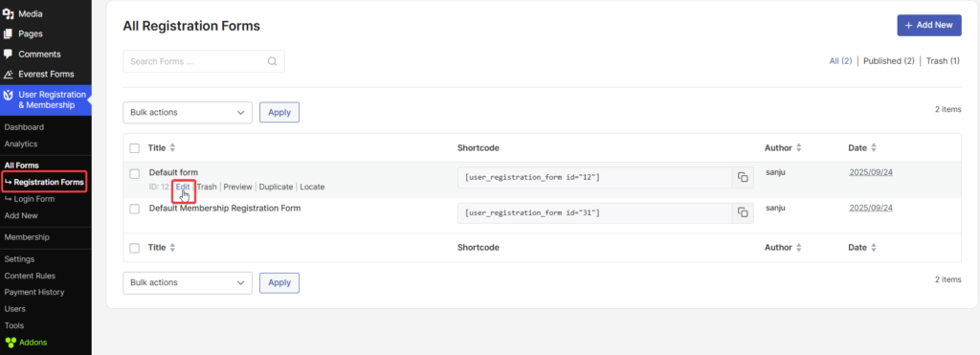Open the Media menu icon
This screenshot has width=980, height=355.
(8, 13)
